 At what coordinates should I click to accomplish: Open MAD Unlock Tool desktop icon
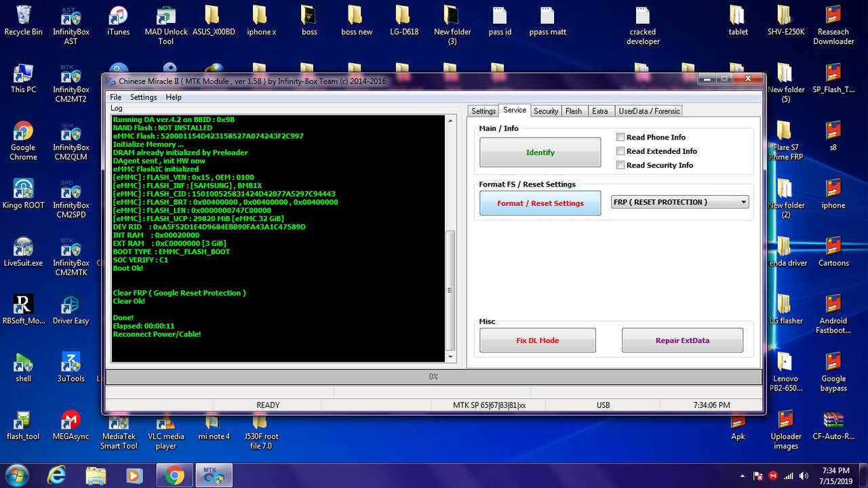166,26
